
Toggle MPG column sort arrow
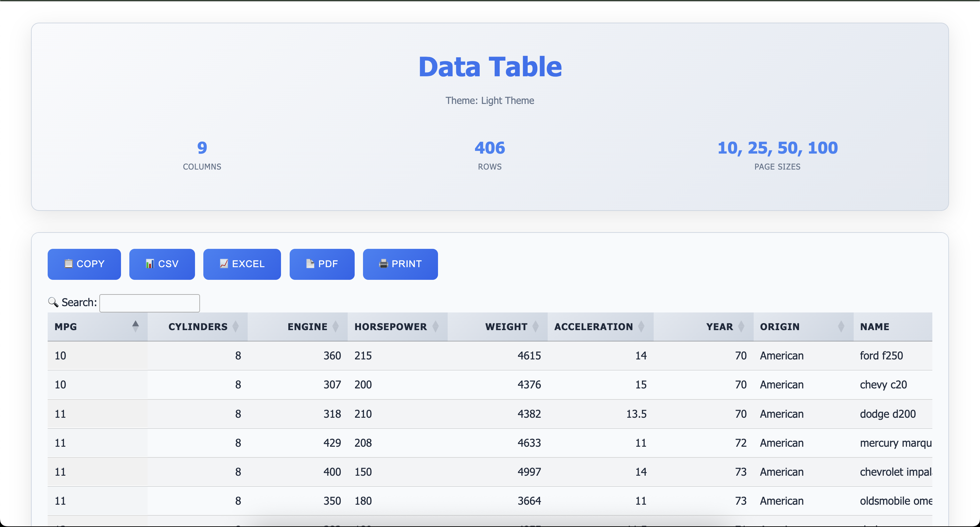click(135, 326)
